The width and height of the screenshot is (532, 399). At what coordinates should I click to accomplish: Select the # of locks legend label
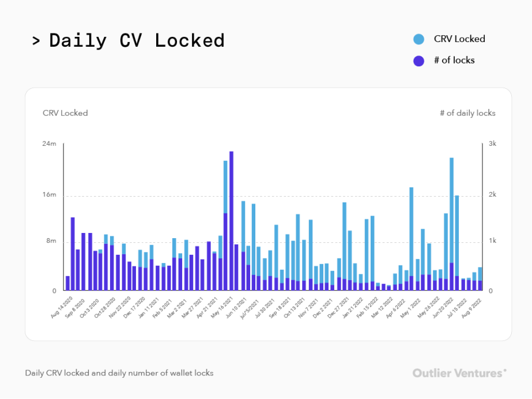pyautogui.click(x=454, y=61)
